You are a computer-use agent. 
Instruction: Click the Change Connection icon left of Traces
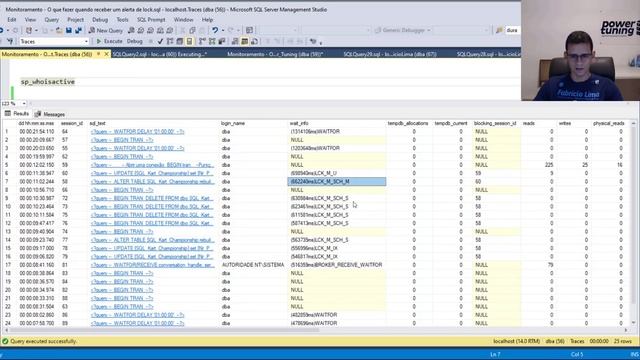(10, 41)
